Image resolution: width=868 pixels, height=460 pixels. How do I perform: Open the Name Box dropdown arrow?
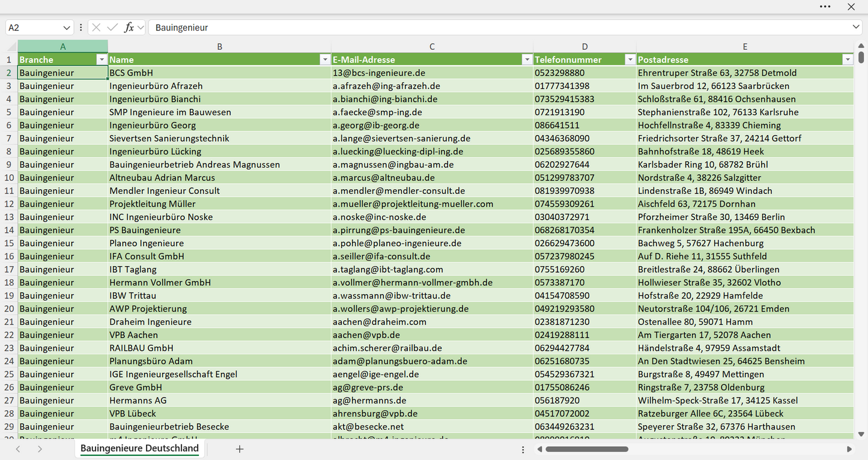[x=67, y=28]
